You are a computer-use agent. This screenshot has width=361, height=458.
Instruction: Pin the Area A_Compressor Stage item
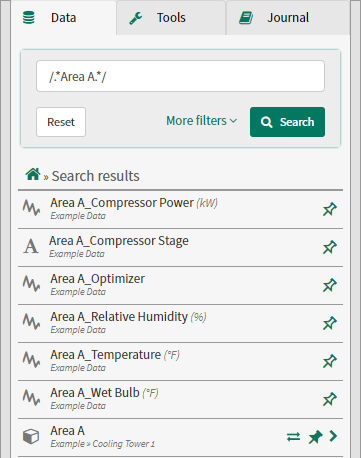330,247
